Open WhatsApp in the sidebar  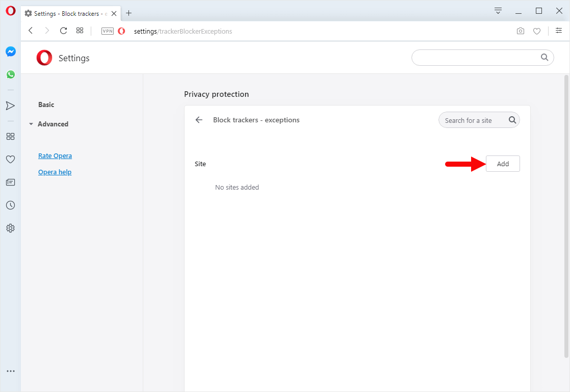tap(11, 74)
